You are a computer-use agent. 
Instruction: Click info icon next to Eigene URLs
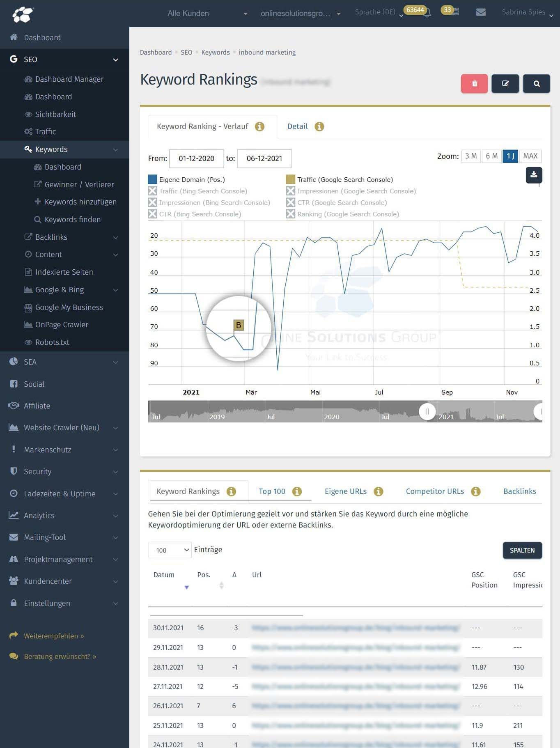[379, 491]
